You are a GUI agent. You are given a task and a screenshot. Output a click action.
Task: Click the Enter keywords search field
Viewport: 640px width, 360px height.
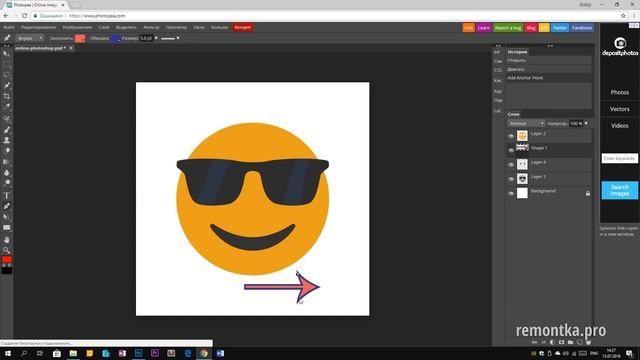[619, 158]
